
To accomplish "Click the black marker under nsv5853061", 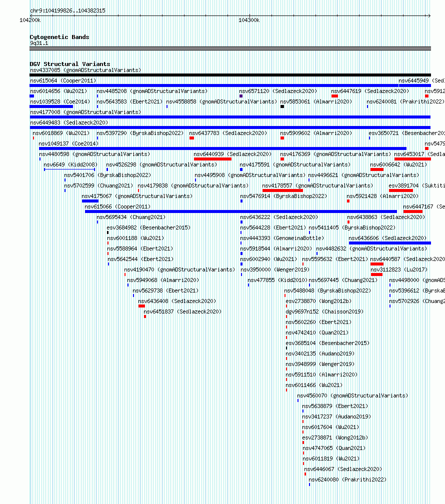I will pyautogui.click(x=282, y=106).
